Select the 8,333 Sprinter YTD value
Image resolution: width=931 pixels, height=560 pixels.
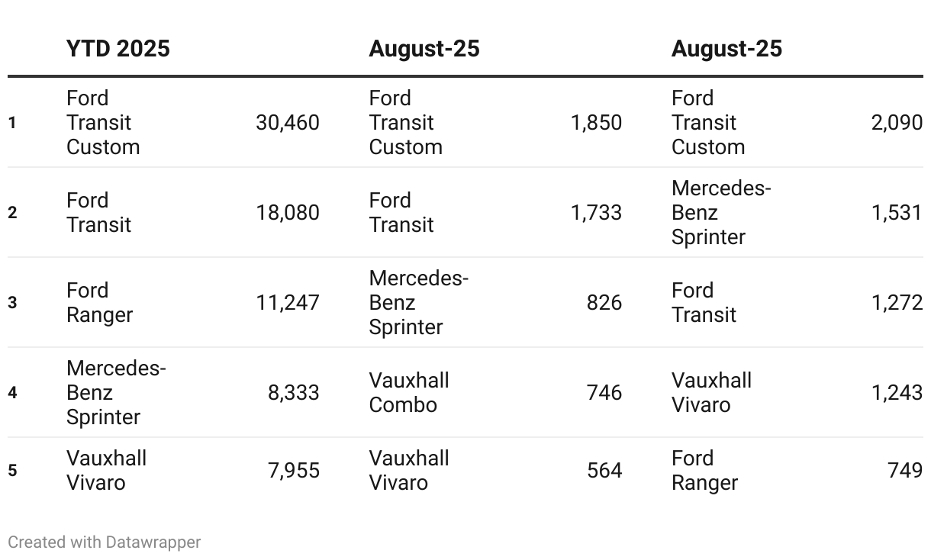pyautogui.click(x=294, y=393)
